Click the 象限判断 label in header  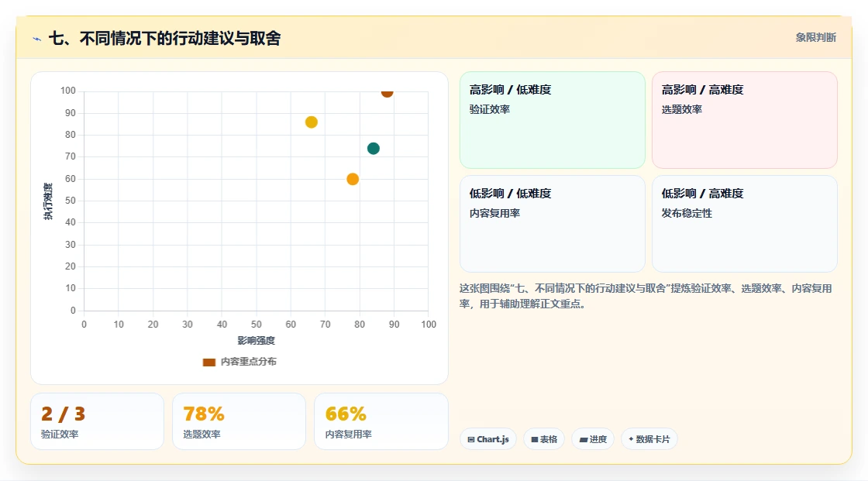click(815, 38)
